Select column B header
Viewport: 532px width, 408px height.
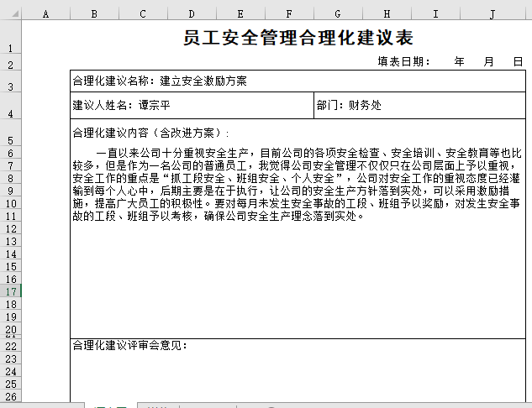click(x=93, y=13)
